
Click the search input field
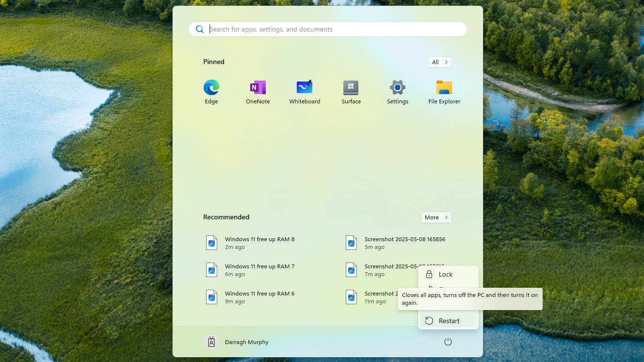coord(327,29)
